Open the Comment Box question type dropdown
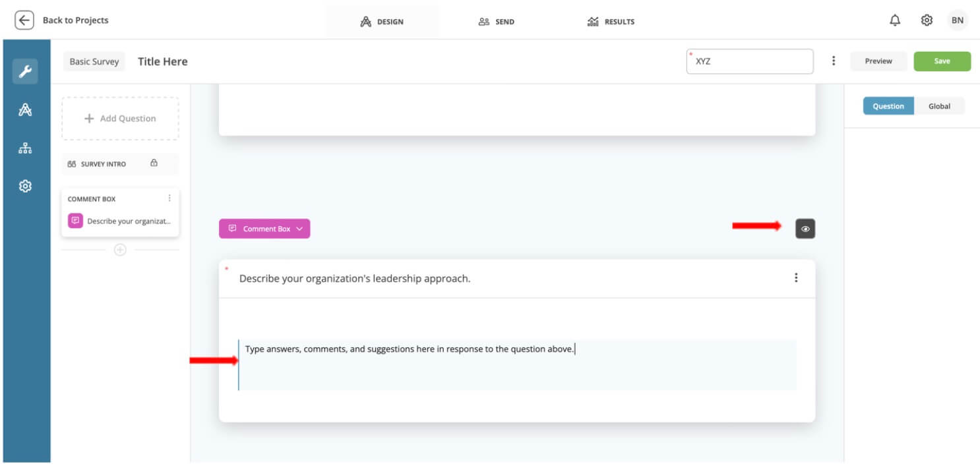This screenshot has width=980, height=468. click(x=264, y=229)
